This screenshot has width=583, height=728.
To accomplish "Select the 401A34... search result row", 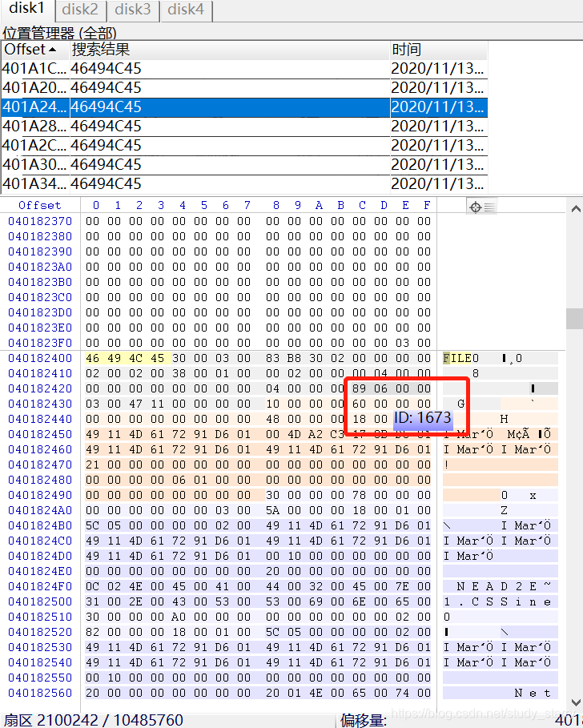I will pos(244,184).
